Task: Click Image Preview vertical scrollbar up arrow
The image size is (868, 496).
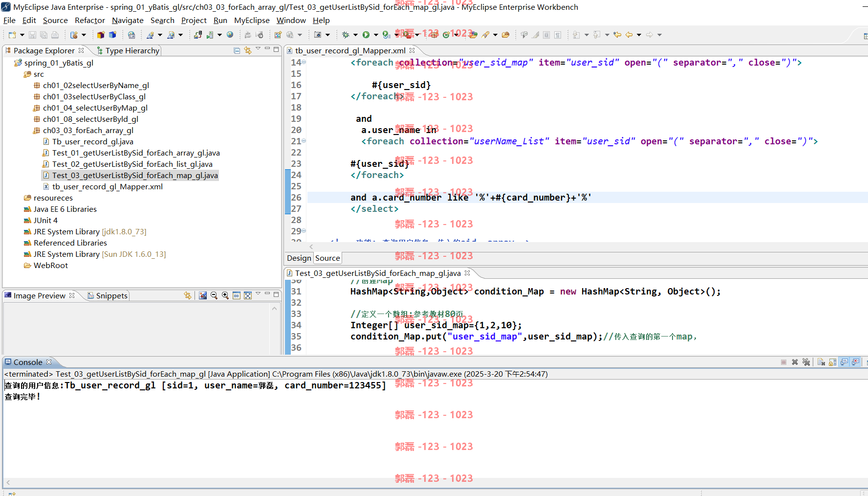Action: 274,308
